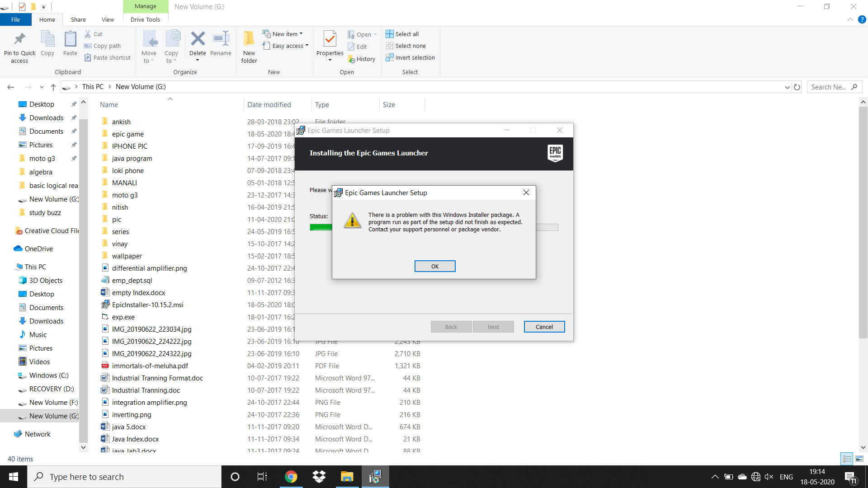Open Explorer Help question mark icon
868x488 pixels.
click(x=862, y=19)
